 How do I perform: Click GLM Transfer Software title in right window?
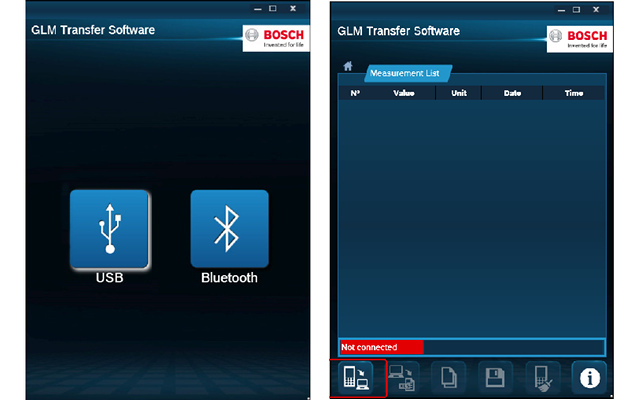click(x=398, y=31)
